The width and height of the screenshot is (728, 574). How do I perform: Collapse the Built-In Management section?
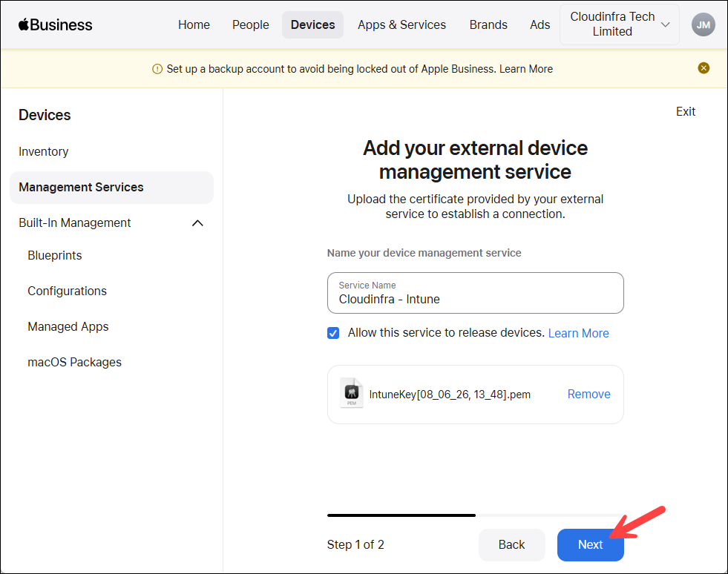(x=197, y=223)
